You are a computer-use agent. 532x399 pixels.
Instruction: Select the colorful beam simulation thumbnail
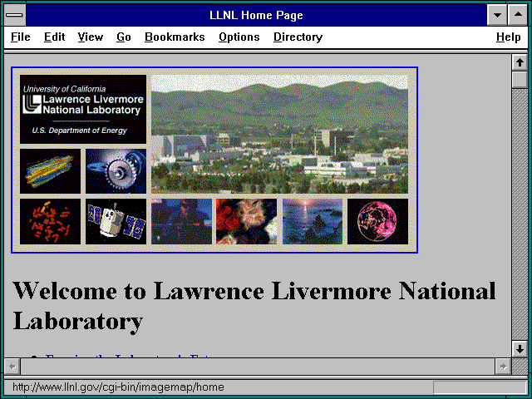pos(50,171)
